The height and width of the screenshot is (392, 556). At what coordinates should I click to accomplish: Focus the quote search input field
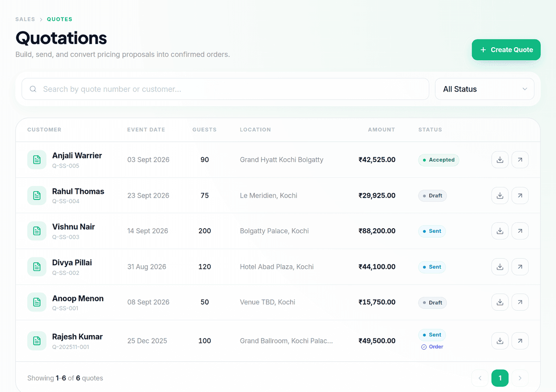[x=225, y=89]
